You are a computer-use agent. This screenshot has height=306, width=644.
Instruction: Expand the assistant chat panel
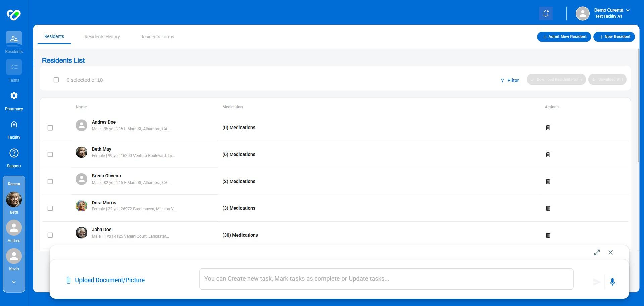pyautogui.click(x=597, y=253)
